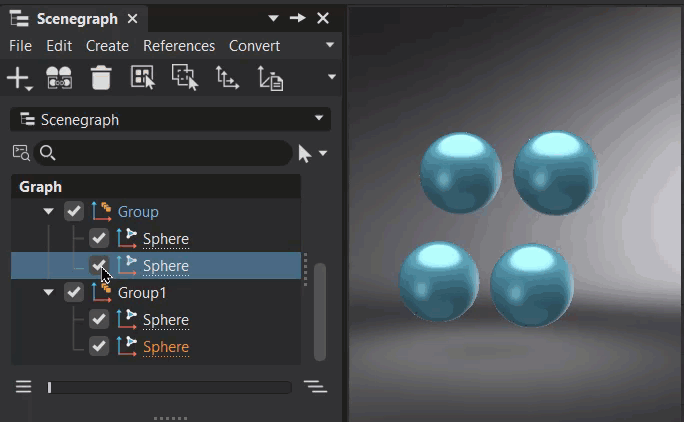Toggle checkbox of first Sphere under Group
Image resolution: width=684 pixels, height=422 pixels.
(99, 238)
